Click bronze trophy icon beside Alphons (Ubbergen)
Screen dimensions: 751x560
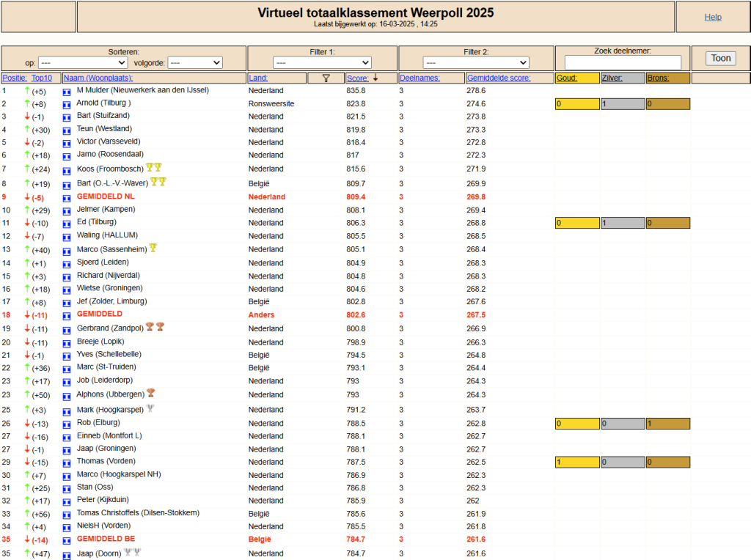click(x=151, y=393)
